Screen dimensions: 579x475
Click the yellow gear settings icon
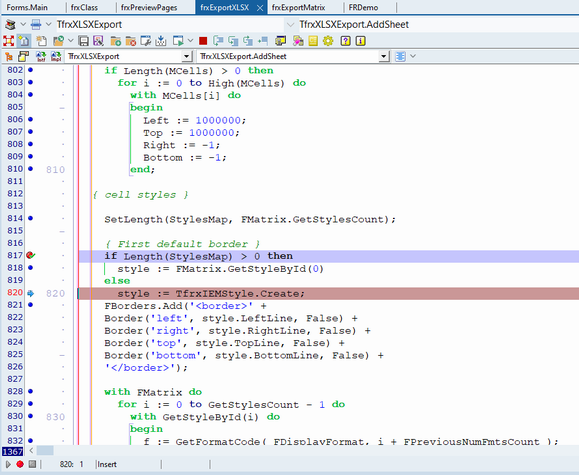click(328, 41)
